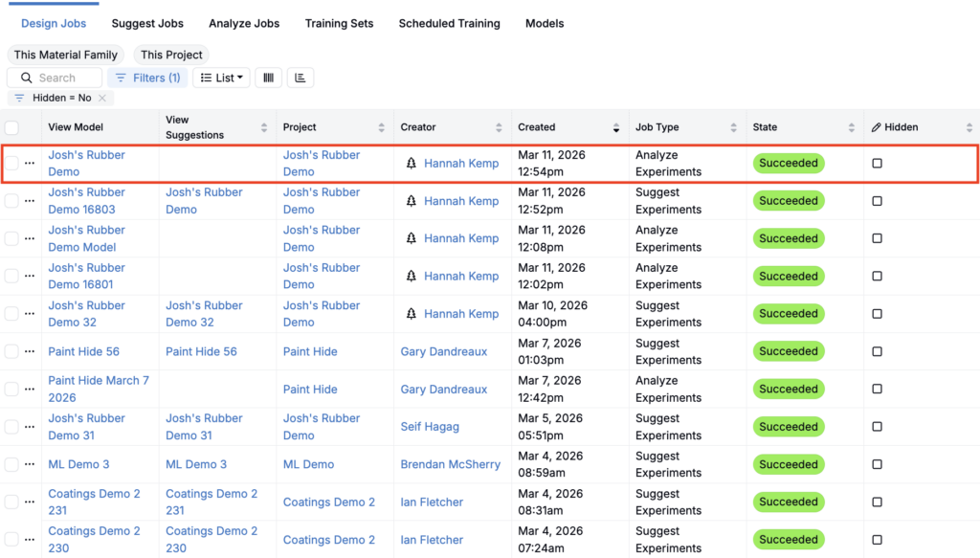
Task: Remove the Hidden = No filter chip
Action: click(x=102, y=99)
